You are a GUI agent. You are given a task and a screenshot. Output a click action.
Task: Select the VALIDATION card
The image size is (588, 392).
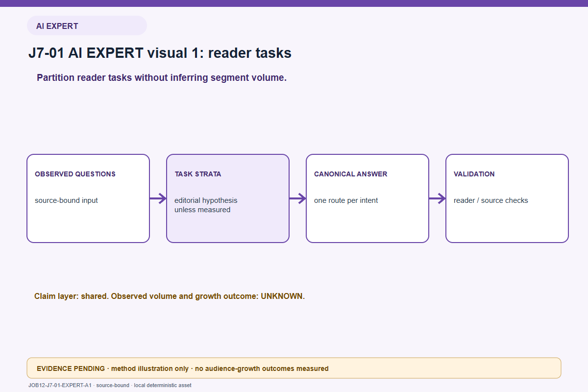point(507,198)
